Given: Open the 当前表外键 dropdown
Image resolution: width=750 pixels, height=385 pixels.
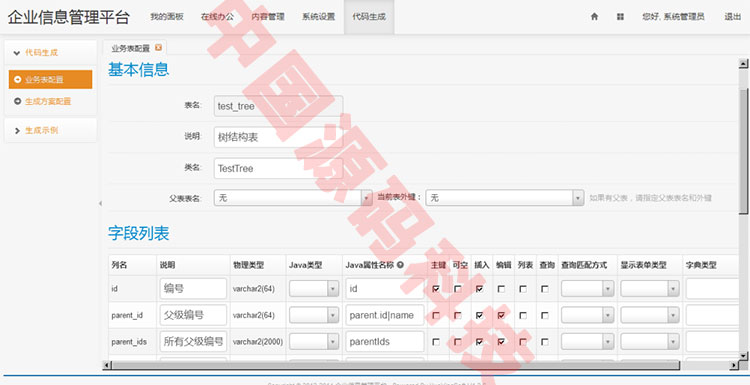Looking at the screenshot, I should 505,198.
